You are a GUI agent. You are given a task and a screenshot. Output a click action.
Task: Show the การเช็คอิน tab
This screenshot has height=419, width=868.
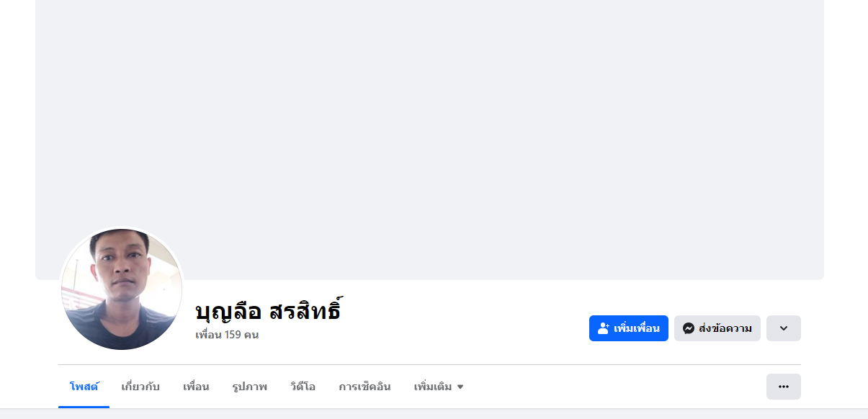364,387
